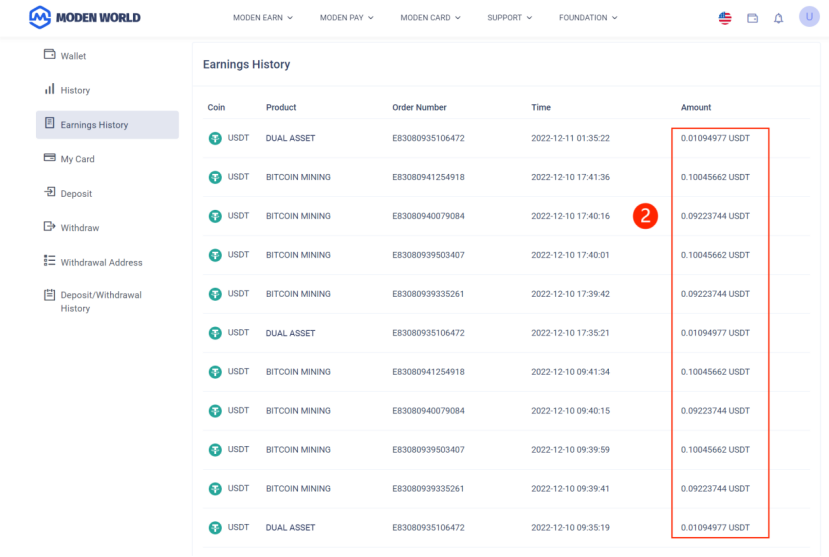
Task: Click the Deposit/Withdrawal History calendar icon
Action: coord(50,295)
